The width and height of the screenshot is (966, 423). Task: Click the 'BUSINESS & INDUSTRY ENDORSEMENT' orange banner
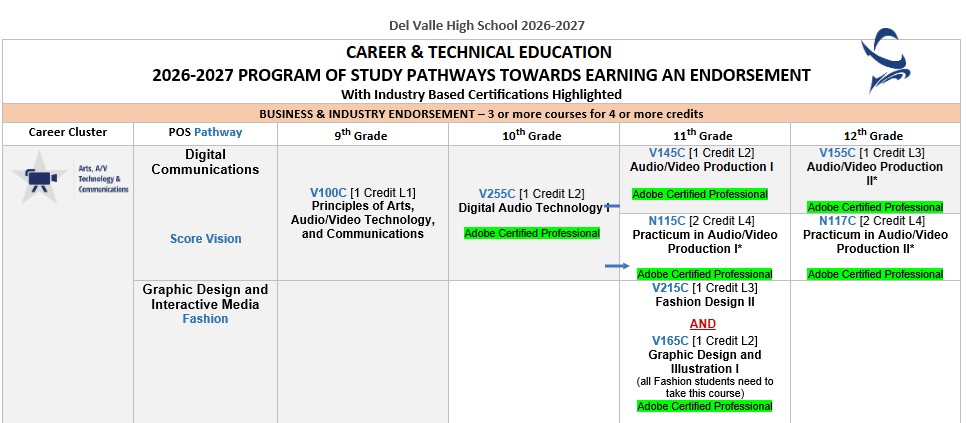(x=481, y=114)
